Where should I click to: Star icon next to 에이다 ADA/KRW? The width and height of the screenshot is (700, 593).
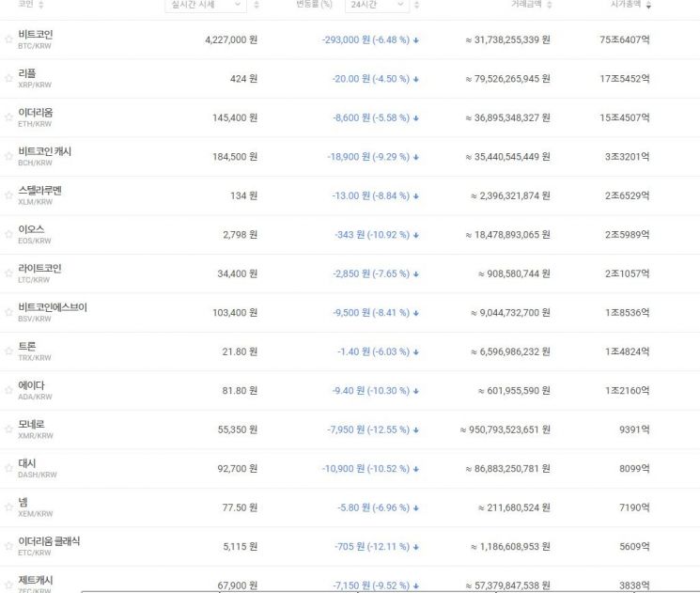(x=8, y=390)
